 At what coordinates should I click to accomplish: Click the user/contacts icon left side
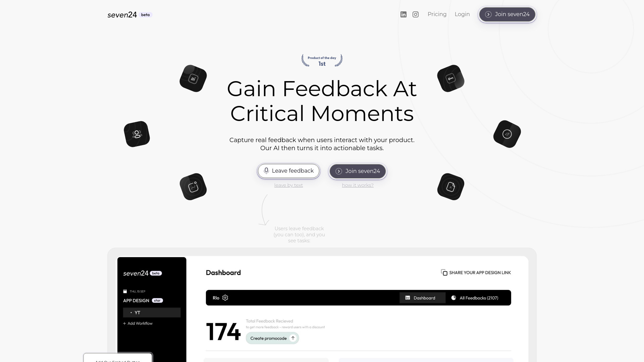pos(137,134)
